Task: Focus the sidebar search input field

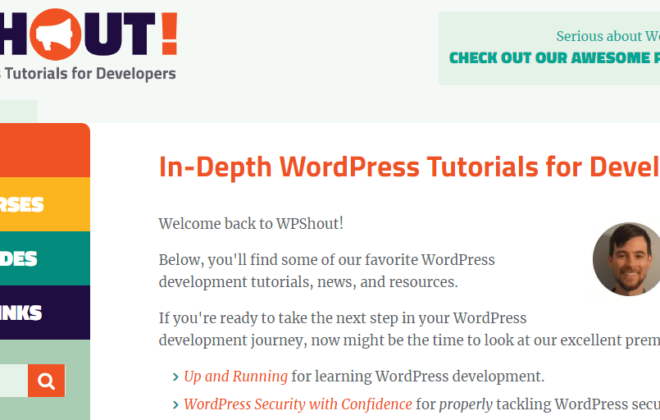Action: [x=14, y=380]
